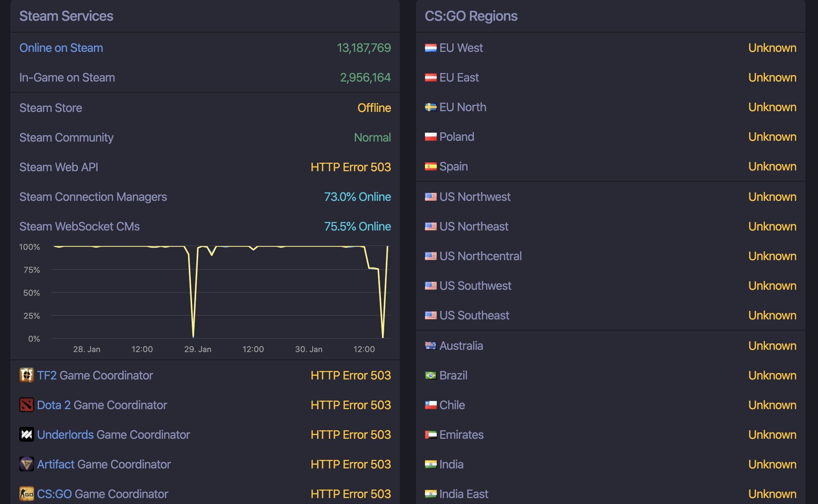Screen dimensions: 818x504
Task: Click the Steam Store Offline status
Action: pos(374,108)
